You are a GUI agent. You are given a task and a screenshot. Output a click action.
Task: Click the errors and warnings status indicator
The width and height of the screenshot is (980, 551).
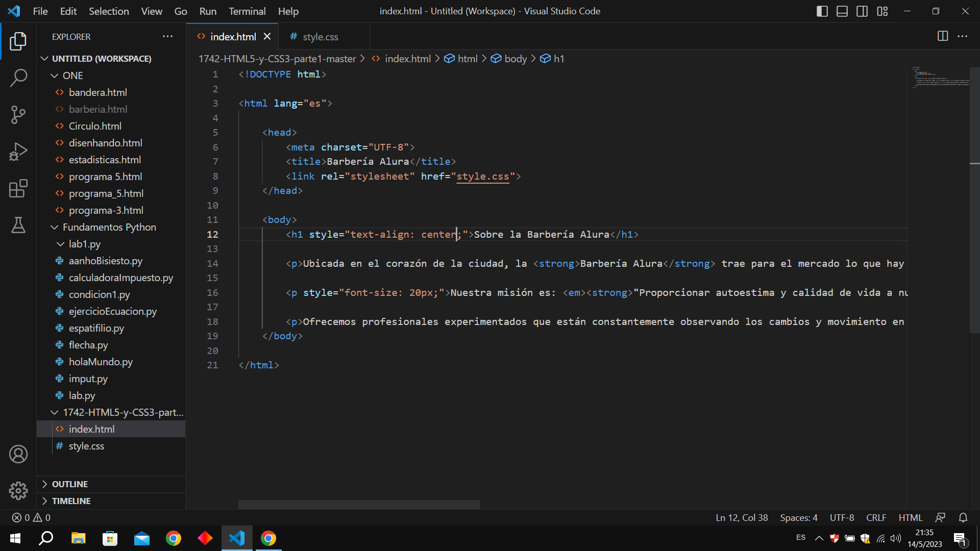31,517
